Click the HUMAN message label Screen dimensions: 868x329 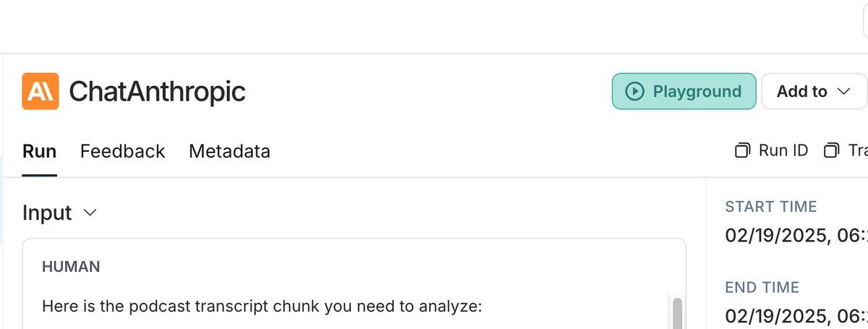(x=71, y=267)
